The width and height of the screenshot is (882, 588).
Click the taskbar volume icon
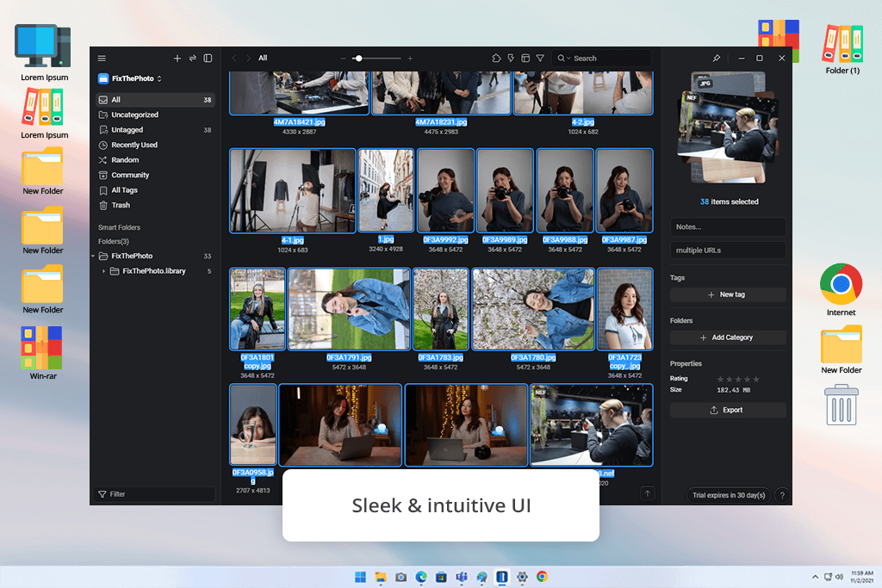coord(839,578)
